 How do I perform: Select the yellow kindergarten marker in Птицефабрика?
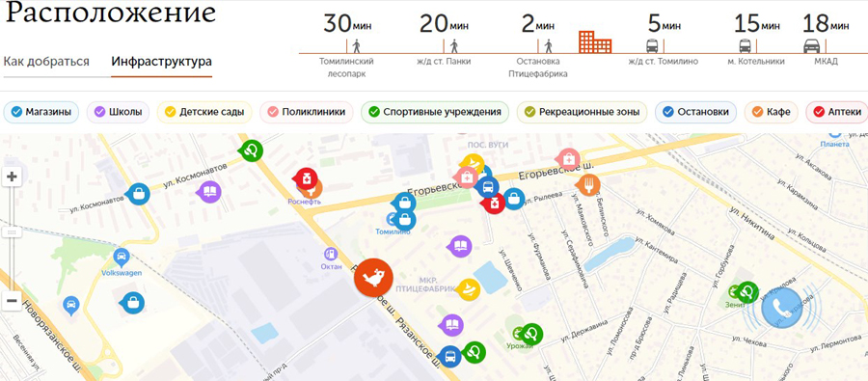(x=469, y=289)
